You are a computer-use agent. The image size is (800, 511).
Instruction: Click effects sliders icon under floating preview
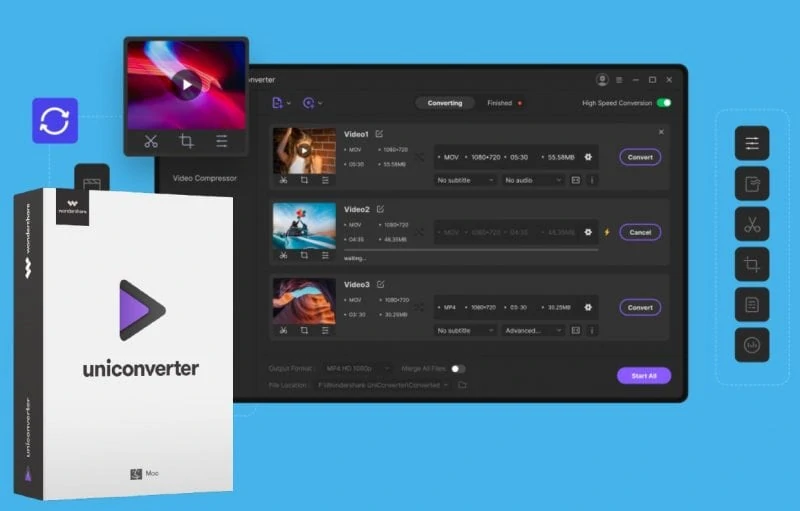[x=221, y=141]
